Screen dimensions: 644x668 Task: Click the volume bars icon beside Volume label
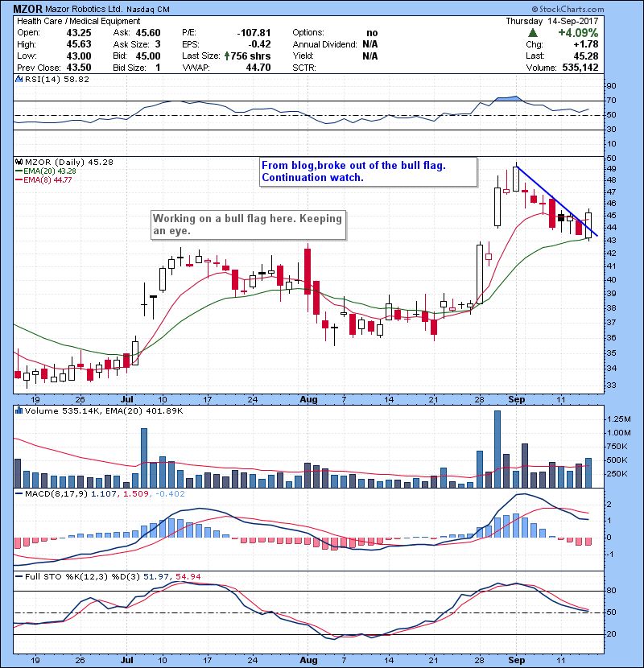tap(19, 410)
